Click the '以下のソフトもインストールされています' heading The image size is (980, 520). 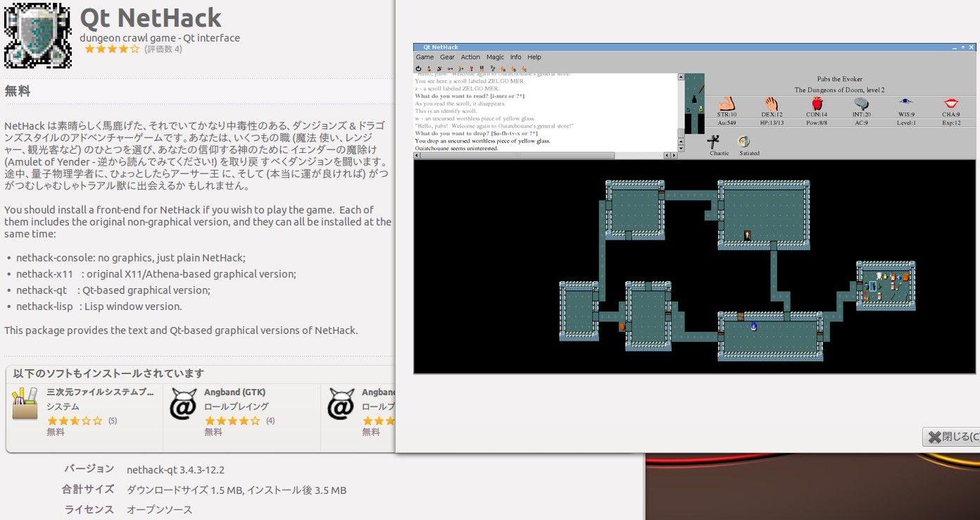[108, 373]
